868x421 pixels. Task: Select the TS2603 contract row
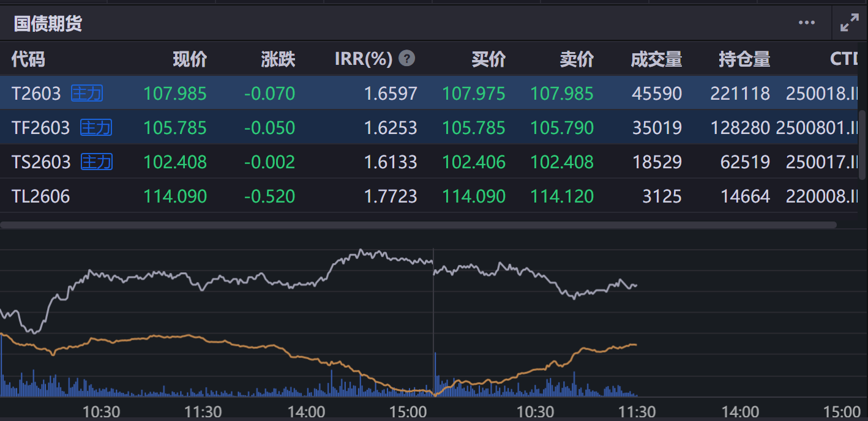point(428,162)
